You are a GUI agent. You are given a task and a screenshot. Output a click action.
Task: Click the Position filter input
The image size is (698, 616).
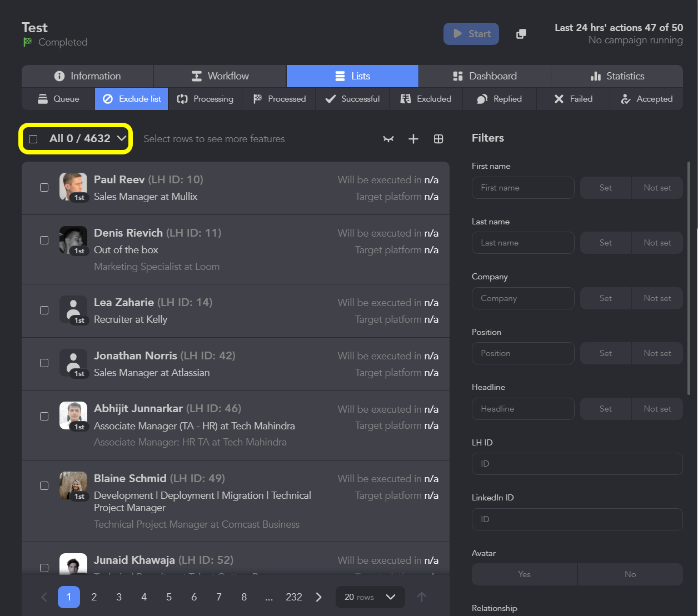[523, 353]
